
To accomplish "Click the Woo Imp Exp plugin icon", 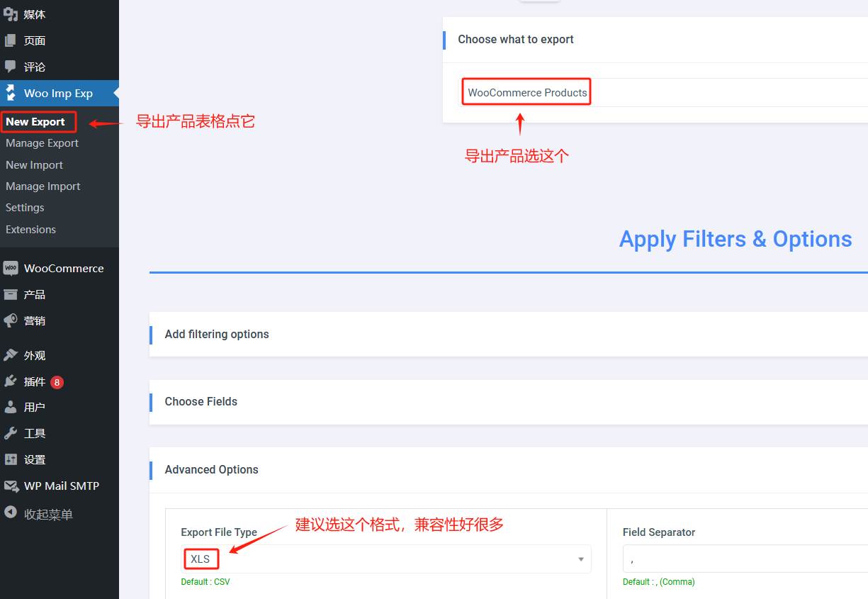I will [x=11, y=93].
